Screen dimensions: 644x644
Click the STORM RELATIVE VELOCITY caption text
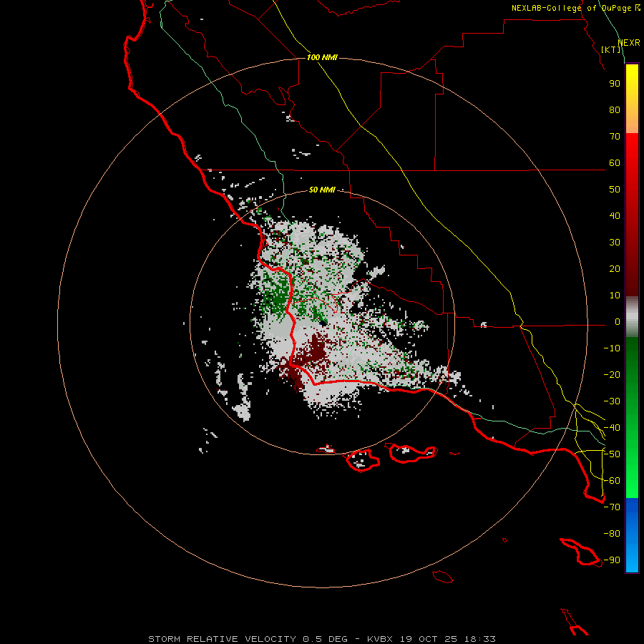(x=223, y=639)
